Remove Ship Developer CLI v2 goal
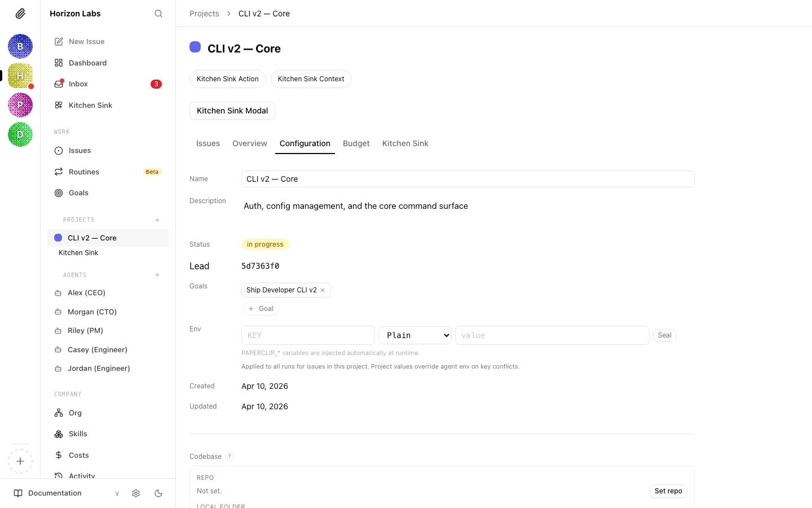Image resolution: width=812 pixels, height=508 pixels. pyautogui.click(x=323, y=290)
